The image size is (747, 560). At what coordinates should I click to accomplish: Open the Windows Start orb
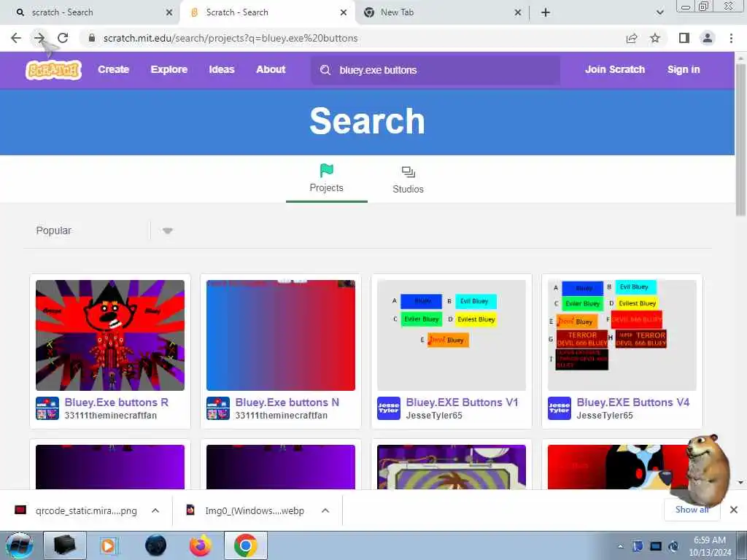[19, 545]
